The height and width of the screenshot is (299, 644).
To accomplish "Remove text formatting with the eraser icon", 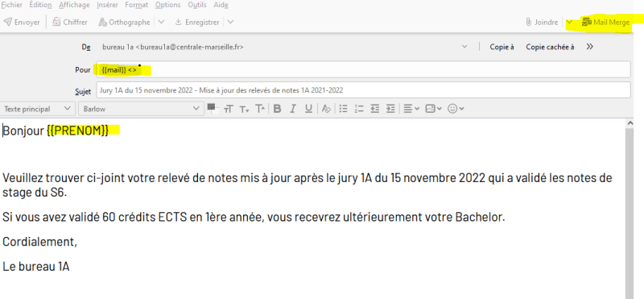I will [326, 109].
